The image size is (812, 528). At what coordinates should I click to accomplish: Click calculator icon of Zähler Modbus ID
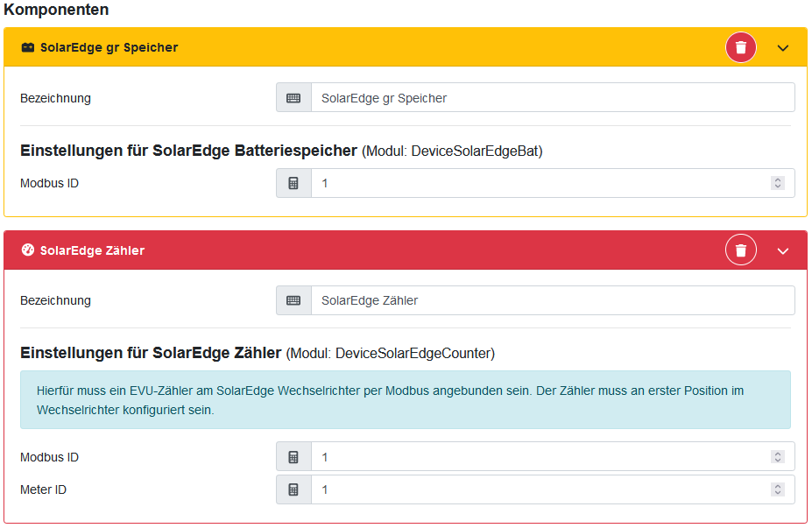point(293,456)
